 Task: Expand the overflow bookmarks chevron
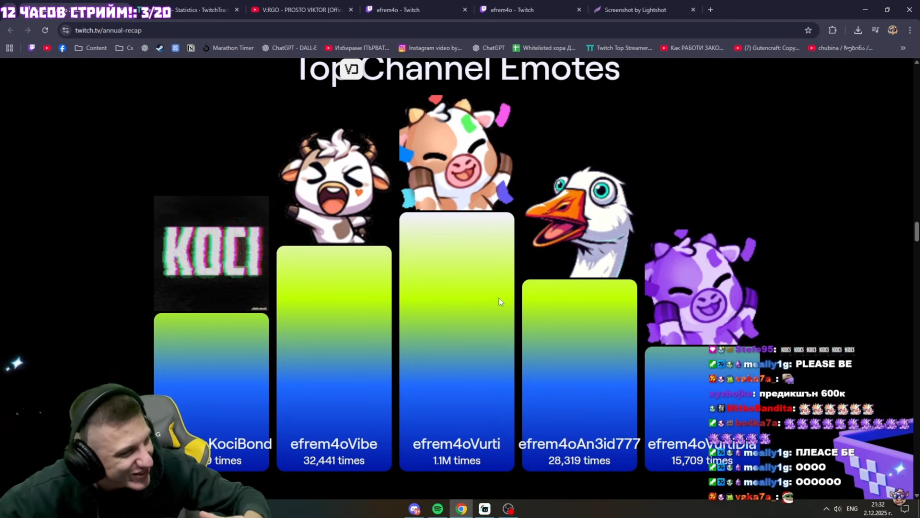tap(903, 48)
